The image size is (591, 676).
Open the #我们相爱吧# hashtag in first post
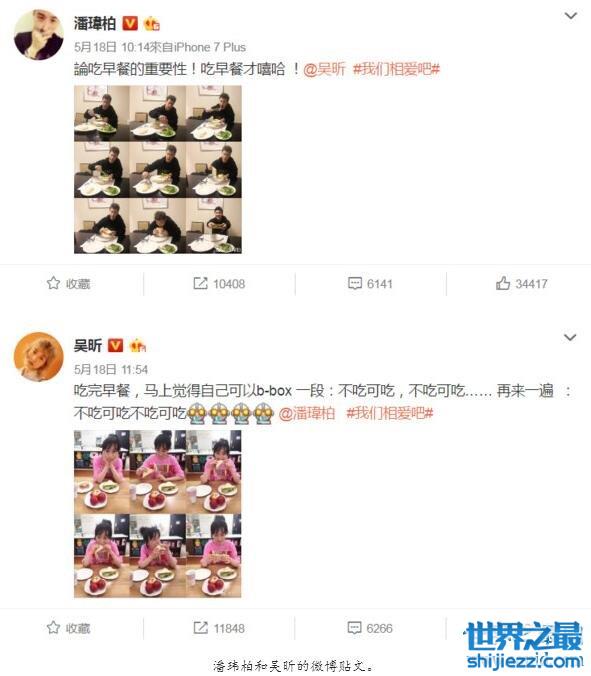click(397, 69)
